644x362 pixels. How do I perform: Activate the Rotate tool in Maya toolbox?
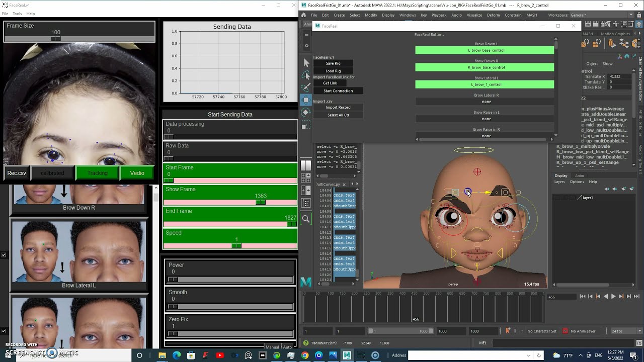tap(306, 113)
